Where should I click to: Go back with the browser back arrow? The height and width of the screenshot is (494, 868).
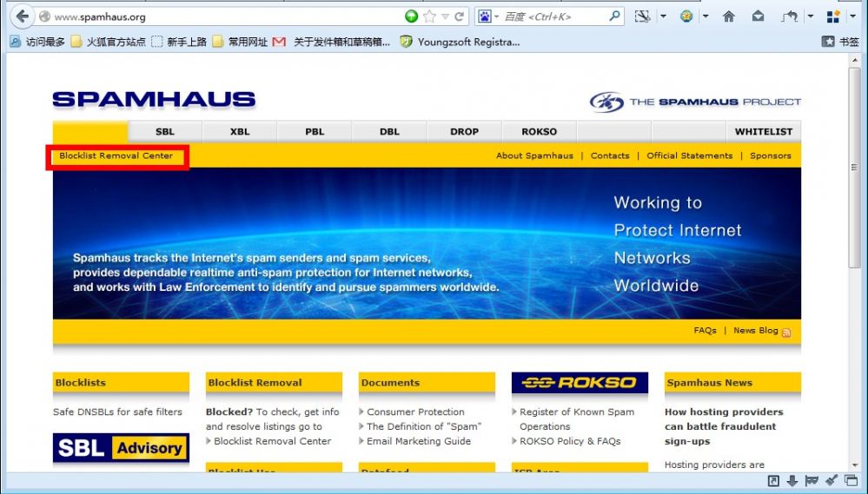point(22,16)
